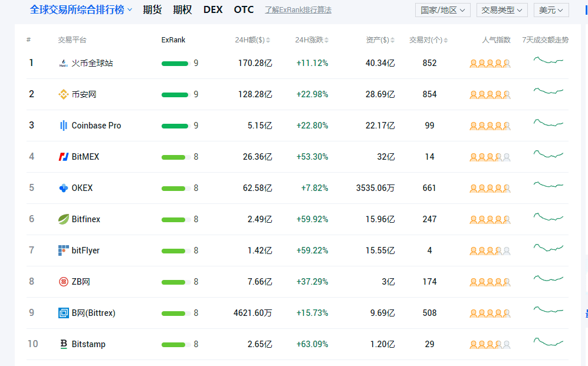
Task: Switch to the 期权 tab
Action: [x=183, y=10]
